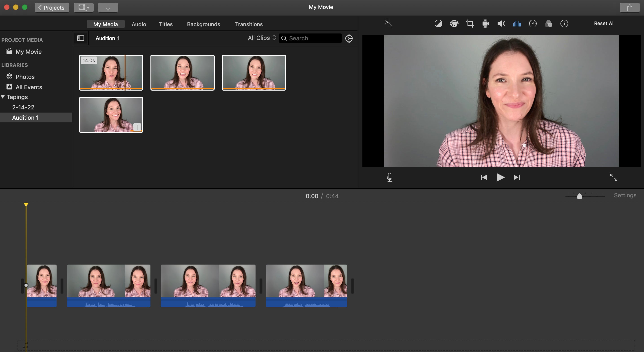644x352 pixels.
Task: Click the speed adjustment icon
Action: (x=532, y=23)
